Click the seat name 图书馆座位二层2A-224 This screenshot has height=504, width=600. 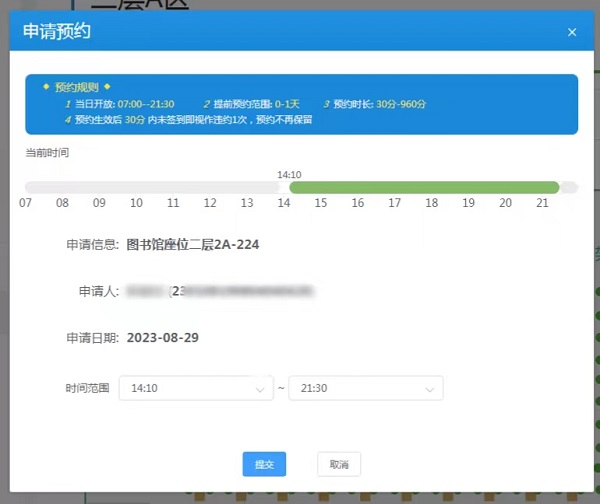(x=193, y=244)
